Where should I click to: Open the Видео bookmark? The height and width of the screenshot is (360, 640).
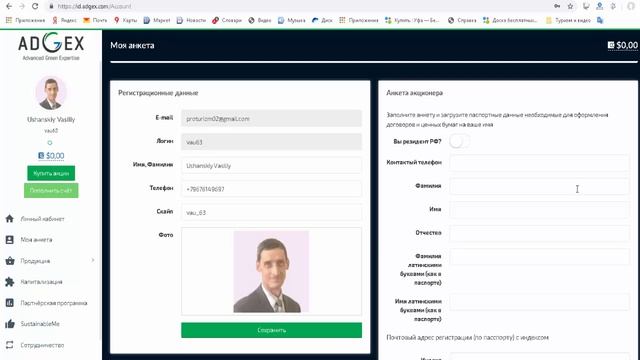click(260, 20)
